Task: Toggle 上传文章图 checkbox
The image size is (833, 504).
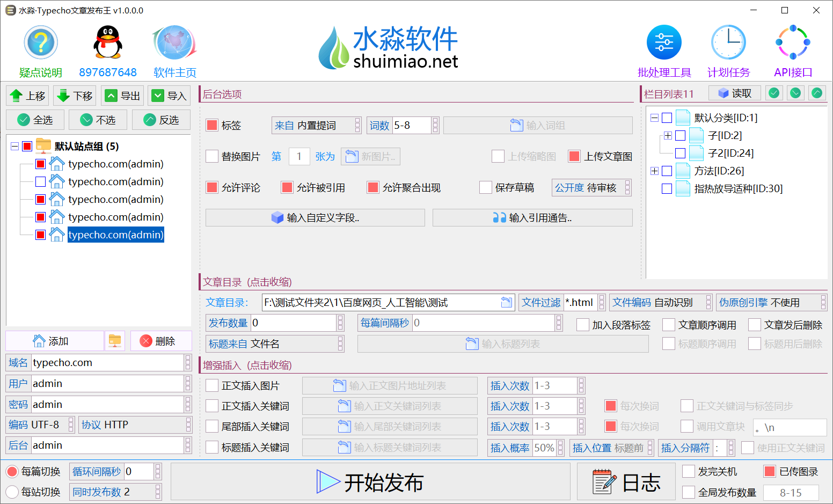Action: tap(574, 156)
